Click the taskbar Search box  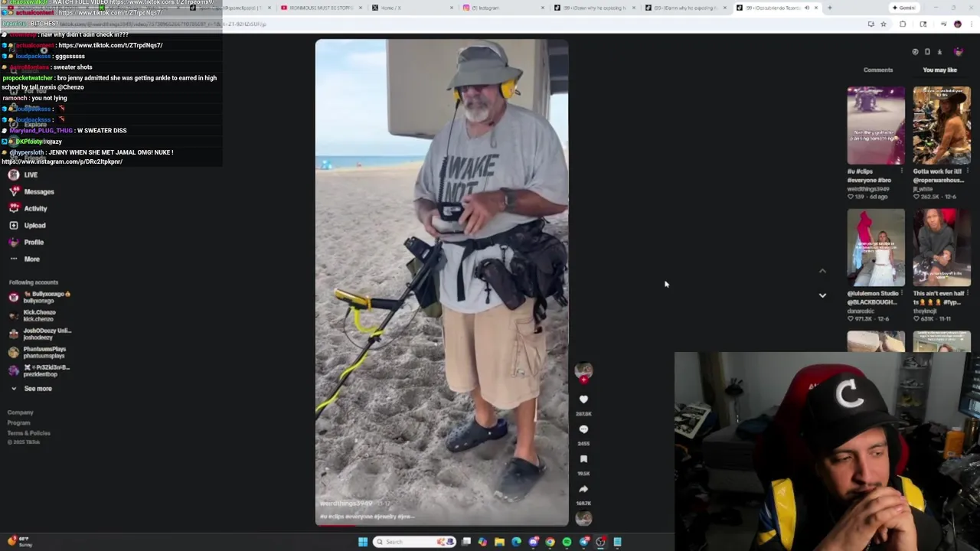[x=414, y=542]
